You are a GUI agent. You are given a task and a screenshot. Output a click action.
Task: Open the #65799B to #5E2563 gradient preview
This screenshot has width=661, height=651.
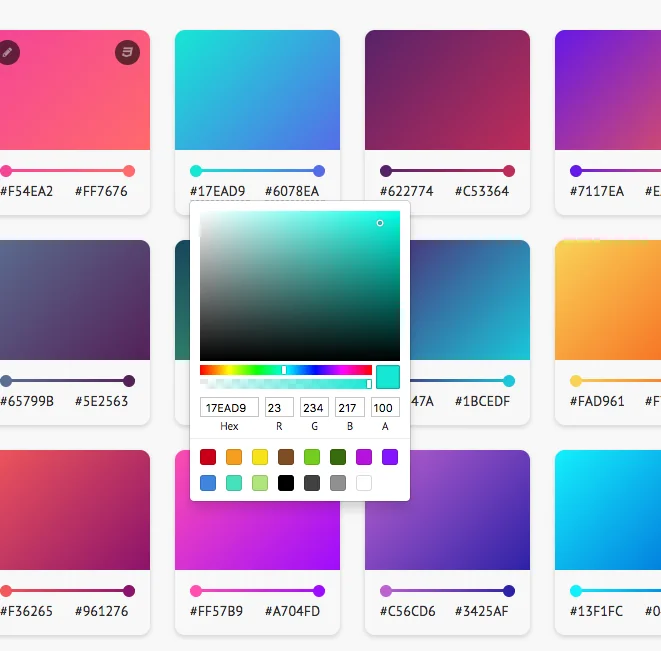pos(75,300)
